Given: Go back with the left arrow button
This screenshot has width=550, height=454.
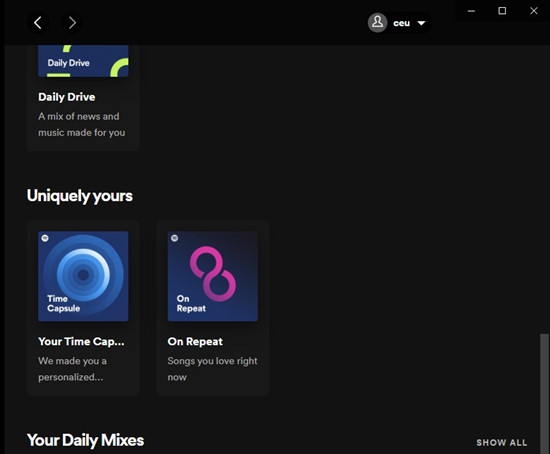Looking at the screenshot, I should (38, 23).
